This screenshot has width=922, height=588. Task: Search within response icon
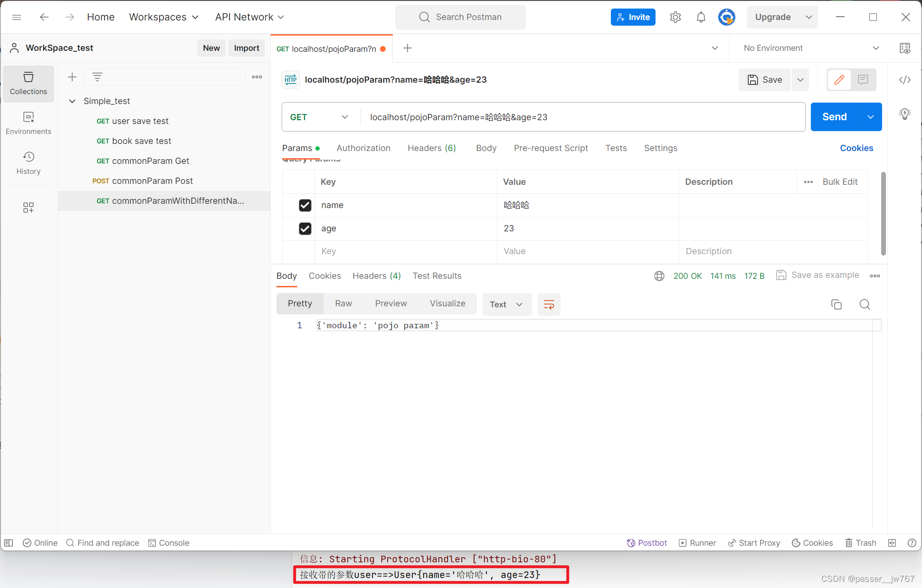pos(865,304)
